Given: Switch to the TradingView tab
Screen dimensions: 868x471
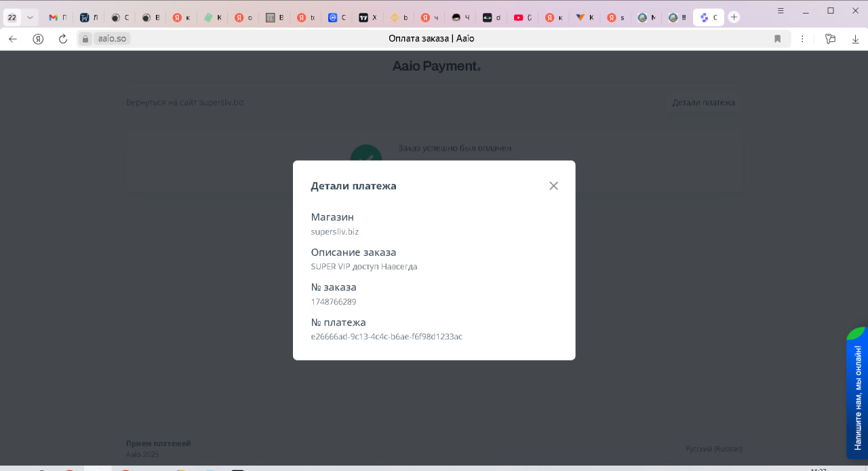Looking at the screenshot, I should click(x=367, y=18).
